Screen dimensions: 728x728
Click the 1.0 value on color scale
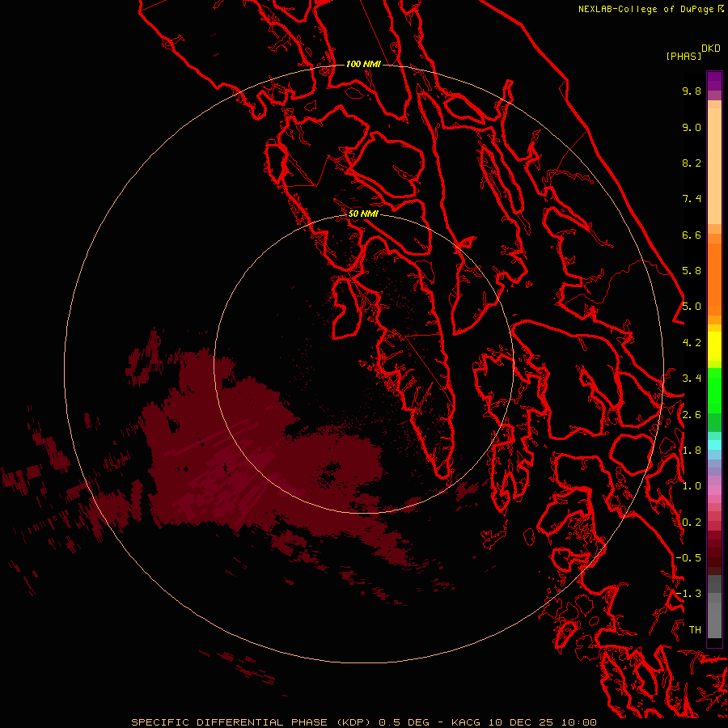(692, 486)
